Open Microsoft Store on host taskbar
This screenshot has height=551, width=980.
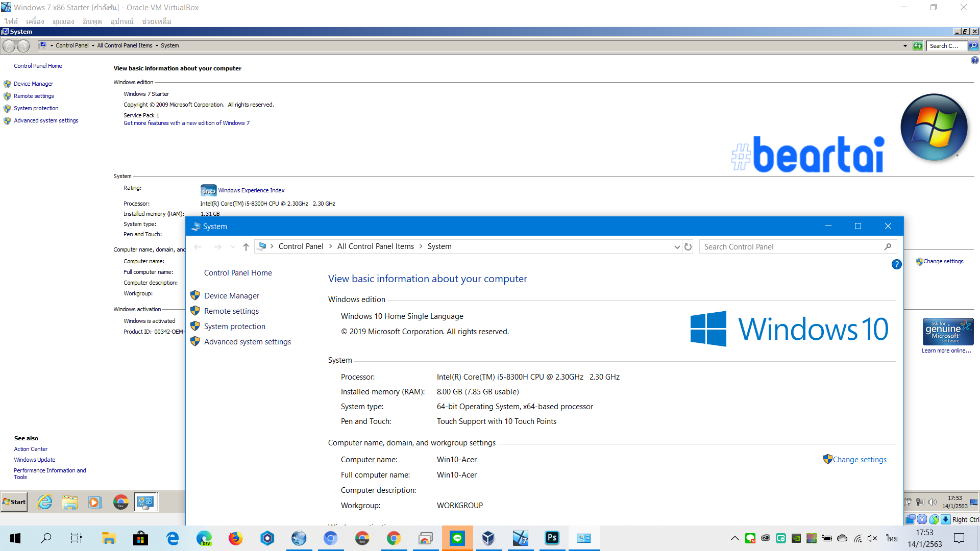click(x=140, y=538)
